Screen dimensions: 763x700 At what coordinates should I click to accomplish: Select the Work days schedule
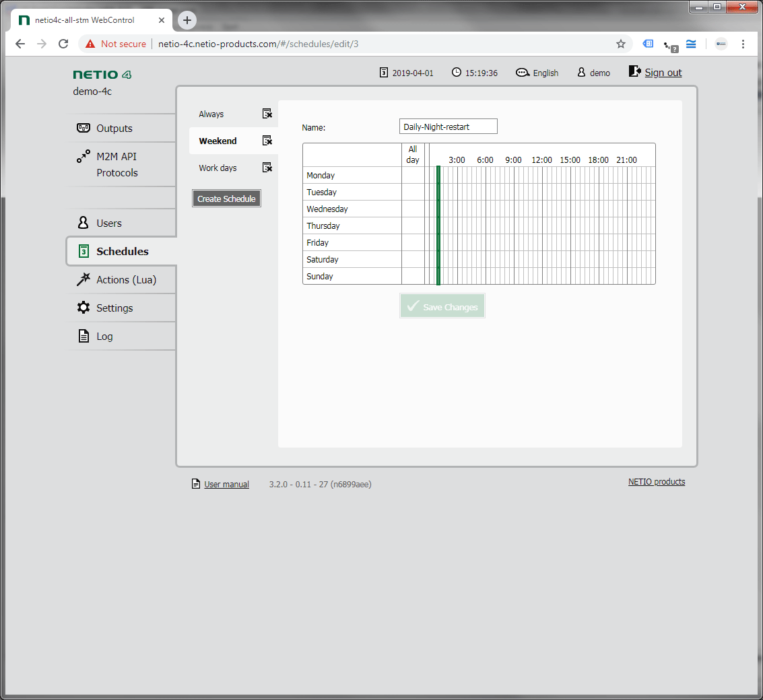pos(218,168)
